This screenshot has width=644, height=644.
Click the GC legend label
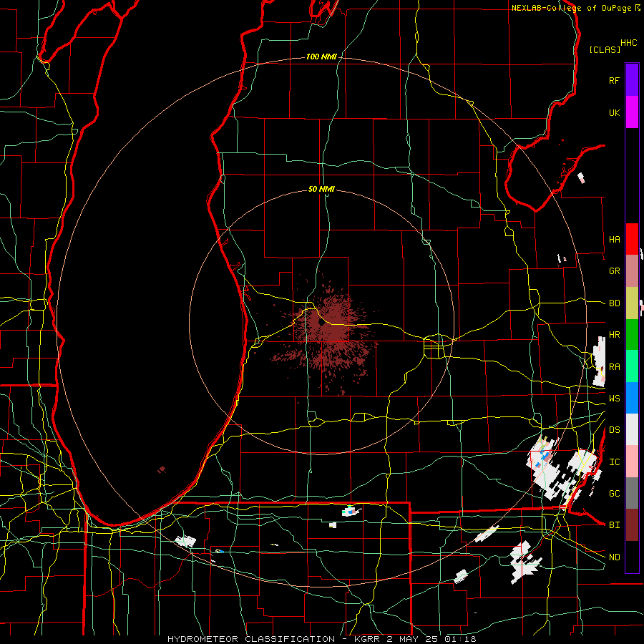(x=614, y=494)
